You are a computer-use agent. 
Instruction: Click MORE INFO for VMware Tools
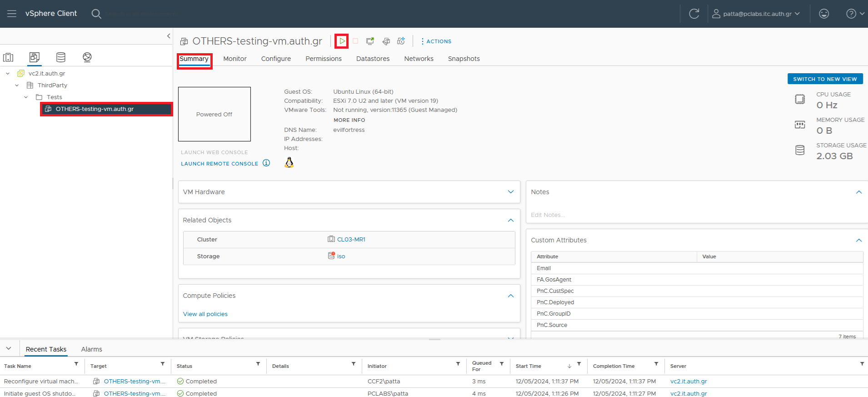[x=349, y=120]
